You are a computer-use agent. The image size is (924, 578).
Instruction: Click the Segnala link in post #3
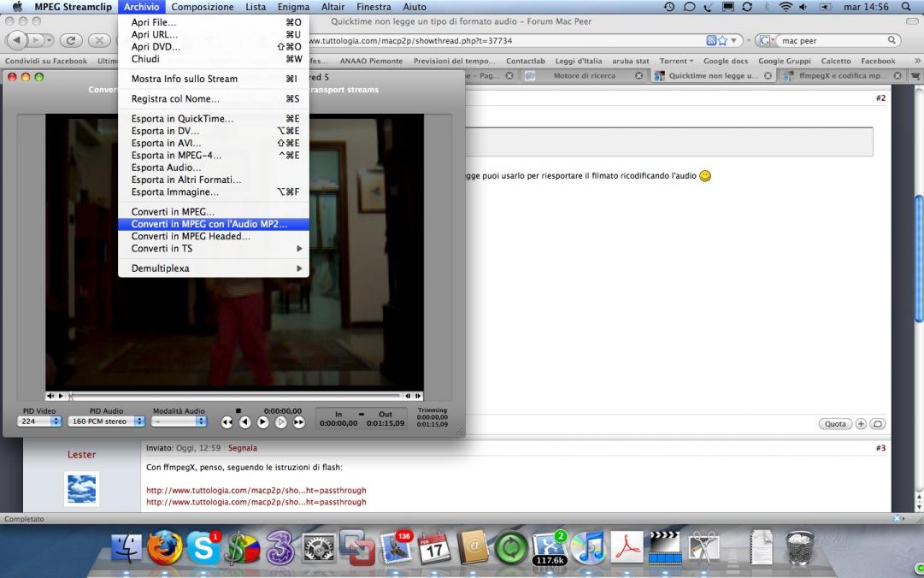coord(242,448)
